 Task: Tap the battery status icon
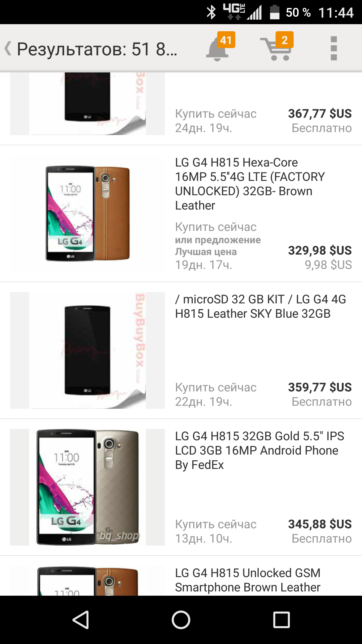pos(275,12)
